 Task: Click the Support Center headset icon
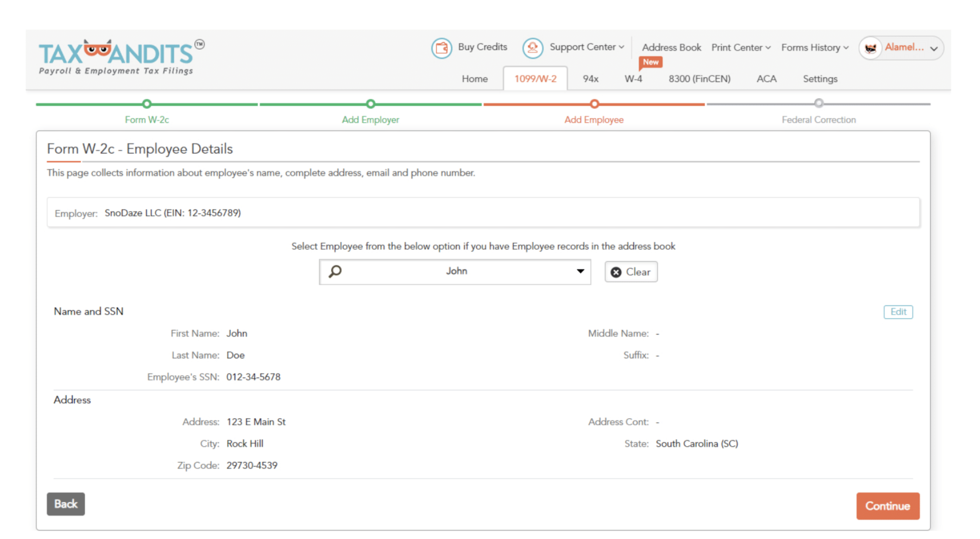(x=532, y=48)
